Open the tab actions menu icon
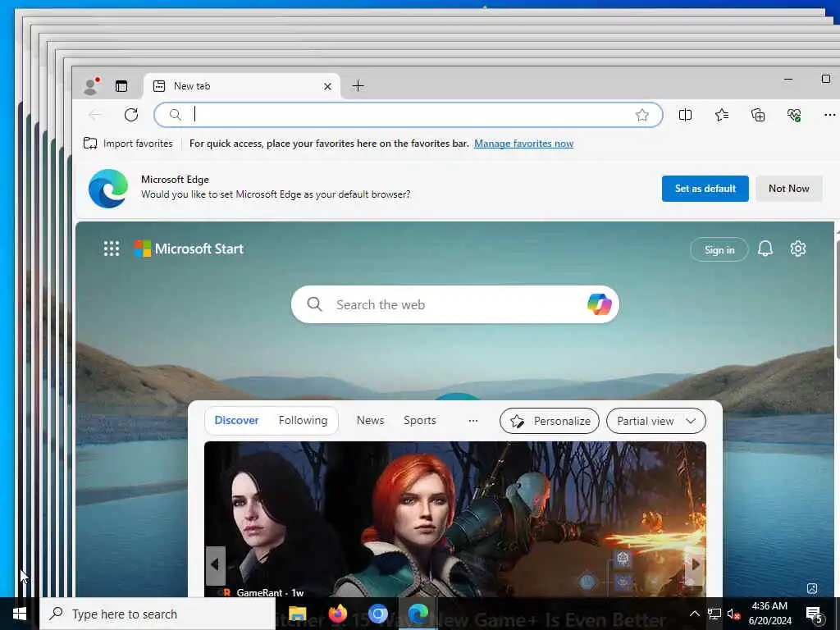This screenshot has width=840, height=630. pyautogui.click(x=121, y=85)
